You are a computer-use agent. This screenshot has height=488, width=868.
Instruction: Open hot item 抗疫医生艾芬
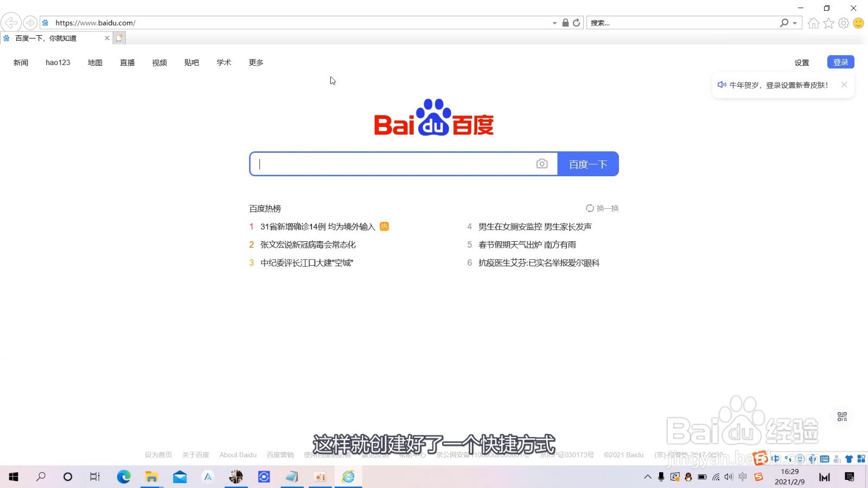tap(539, 263)
